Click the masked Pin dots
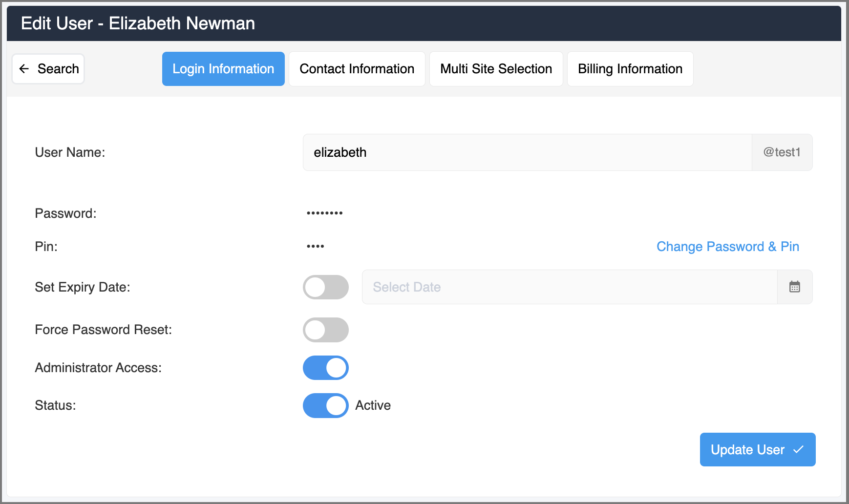The width and height of the screenshot is (849, 504). (x=316, y=246)
